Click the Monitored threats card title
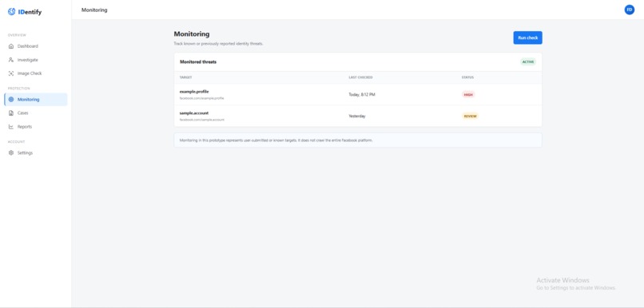This screenshot has height=308, width=644. click(198, 62)
